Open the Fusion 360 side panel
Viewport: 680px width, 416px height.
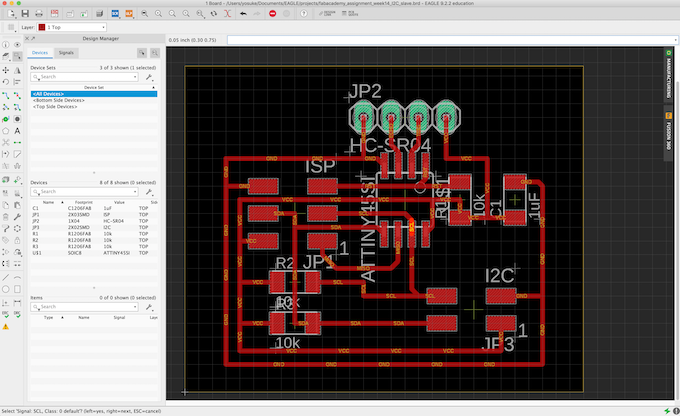[667, 136]
